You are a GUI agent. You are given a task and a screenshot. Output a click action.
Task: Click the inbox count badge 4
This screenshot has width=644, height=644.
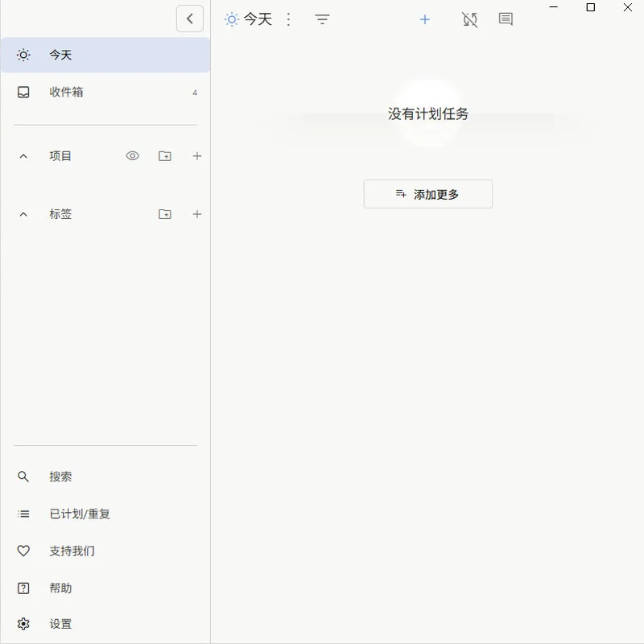tap(195, 93)
